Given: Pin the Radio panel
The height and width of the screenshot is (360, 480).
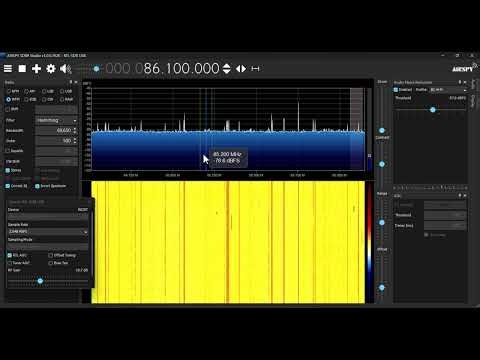Looking at the screenshot, I should pyautogui.click(x=71, y=82).
